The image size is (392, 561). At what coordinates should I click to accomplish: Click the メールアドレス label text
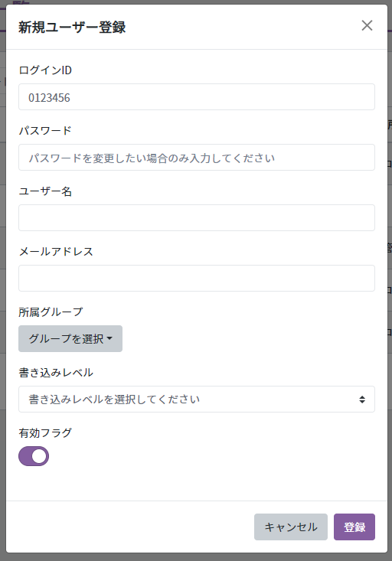[x=56, y=252]
